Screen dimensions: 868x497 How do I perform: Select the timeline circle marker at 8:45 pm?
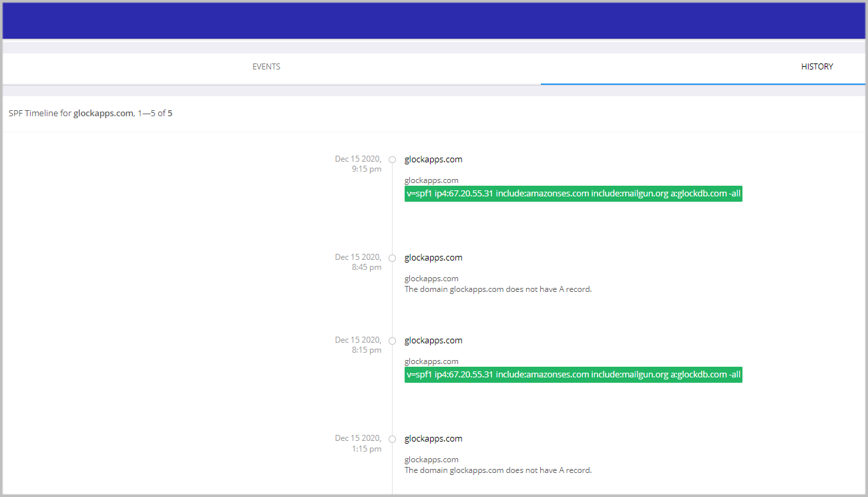tap(392, 258)
